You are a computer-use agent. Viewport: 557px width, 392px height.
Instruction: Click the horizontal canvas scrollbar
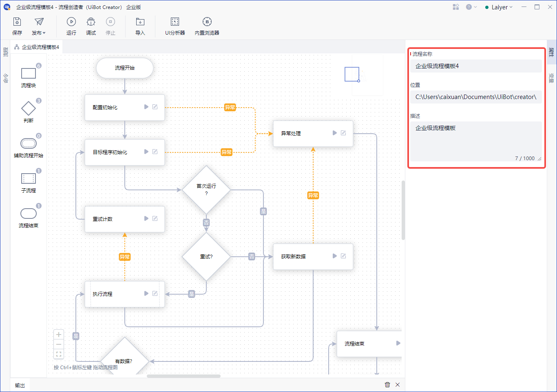tap(183, 376)
